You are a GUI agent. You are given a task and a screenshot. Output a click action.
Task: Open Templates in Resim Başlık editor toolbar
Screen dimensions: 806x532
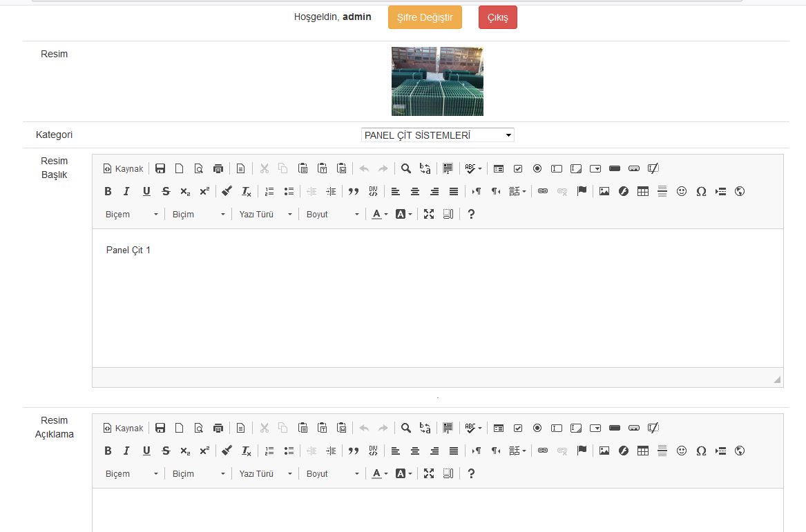point(240,168)
